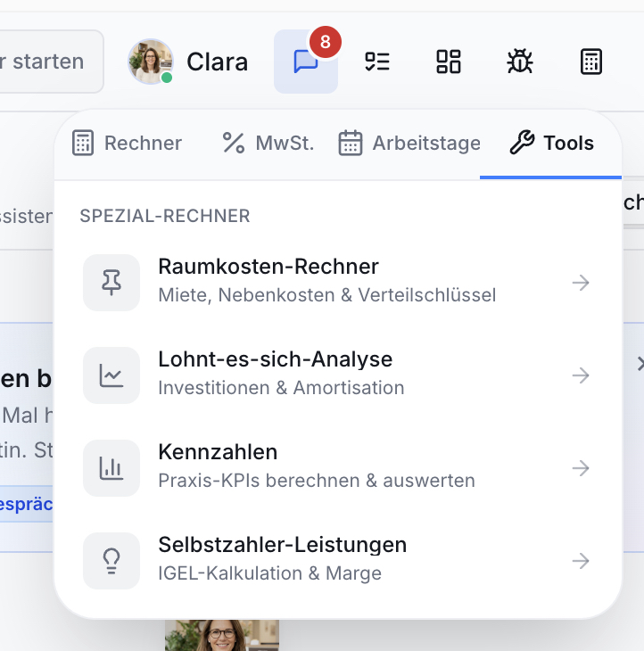Open the dashboard grid icon
Image resolution: width=644 pixels, height=651 pixels.
pos(449,62)
